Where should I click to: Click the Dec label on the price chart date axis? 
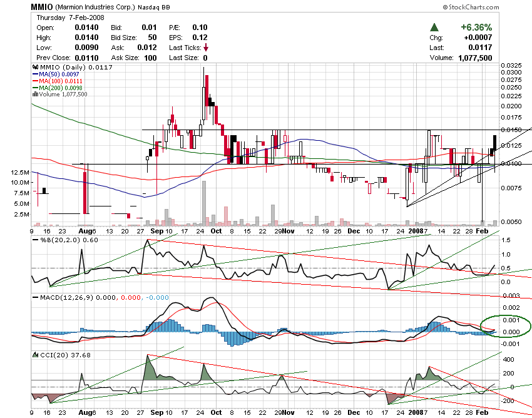pos(354,231)
